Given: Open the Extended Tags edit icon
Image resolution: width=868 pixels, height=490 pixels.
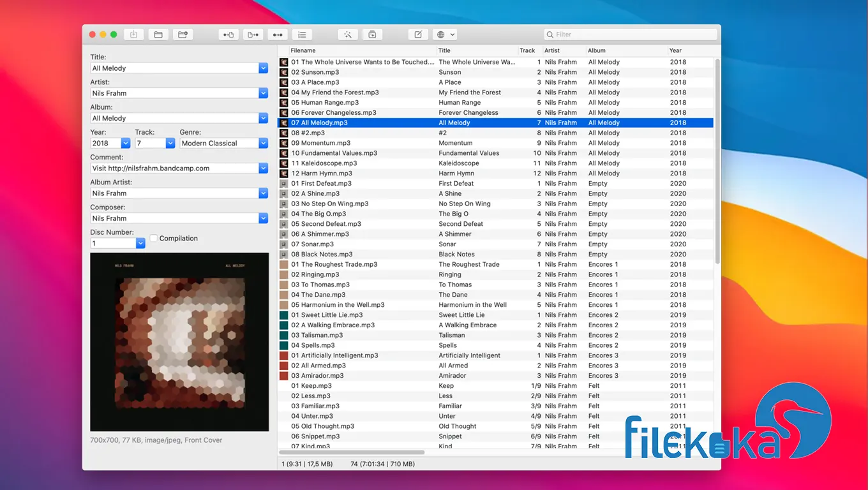Looking at the screenshot, I should [418, 34].
